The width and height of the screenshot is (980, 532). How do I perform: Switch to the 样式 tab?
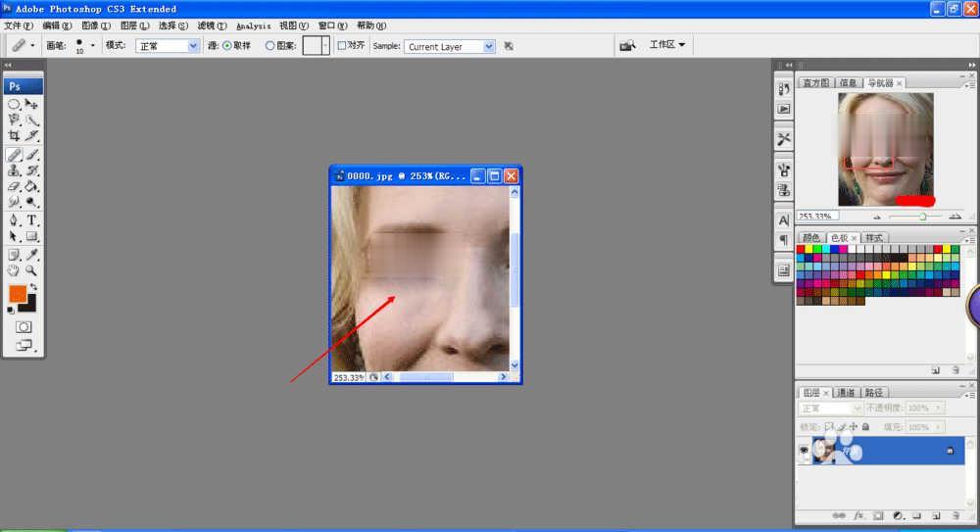point(874,238)
